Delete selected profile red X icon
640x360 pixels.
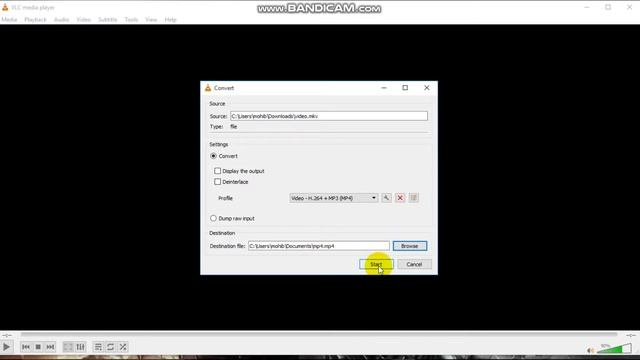point(400,198)
